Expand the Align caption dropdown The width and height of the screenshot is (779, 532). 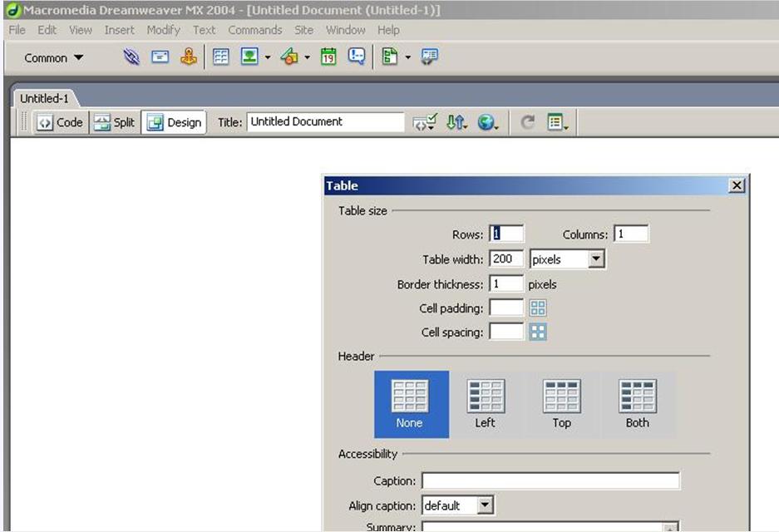coord(486,505)
